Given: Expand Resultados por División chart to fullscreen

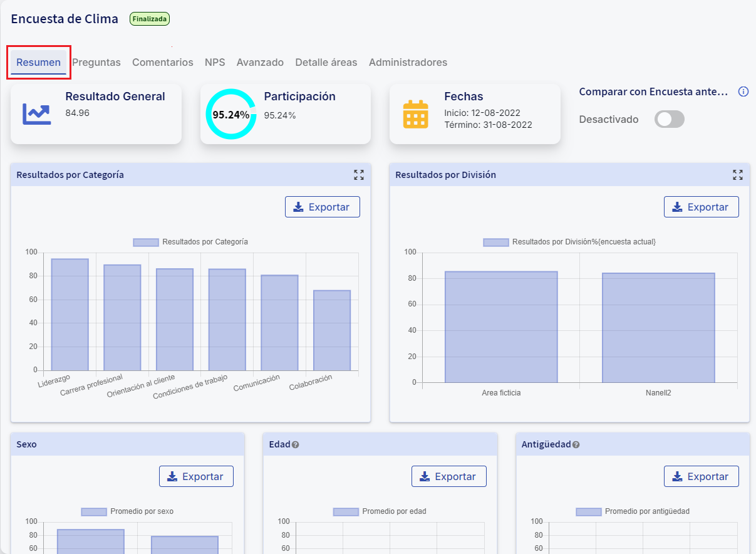Looking at the screenshot, I should [x=738, y=175].
